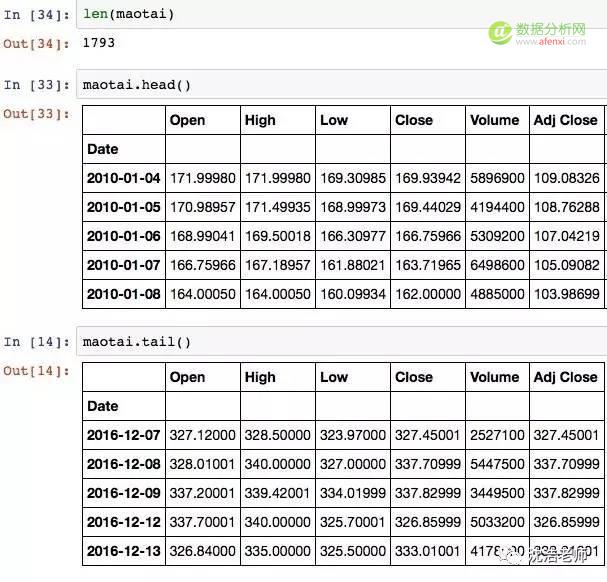Viewport: 607px width, 582px height.
Task: Click the Low cell 166.30977
Action: [x=353, y=236]
